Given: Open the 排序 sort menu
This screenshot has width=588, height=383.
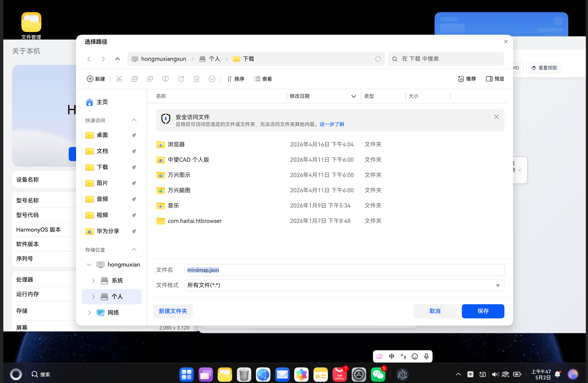Looking at the screenshot, I should [236, 79].
